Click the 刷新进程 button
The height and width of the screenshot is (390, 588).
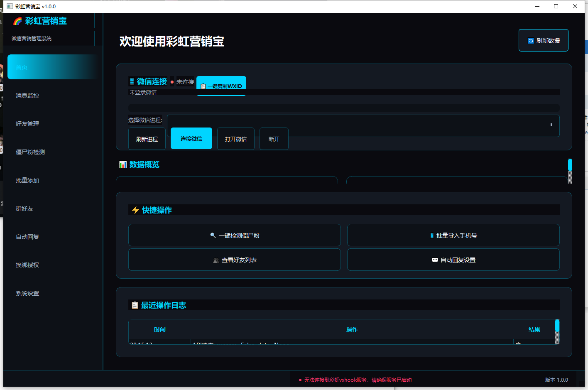point(147,139)
